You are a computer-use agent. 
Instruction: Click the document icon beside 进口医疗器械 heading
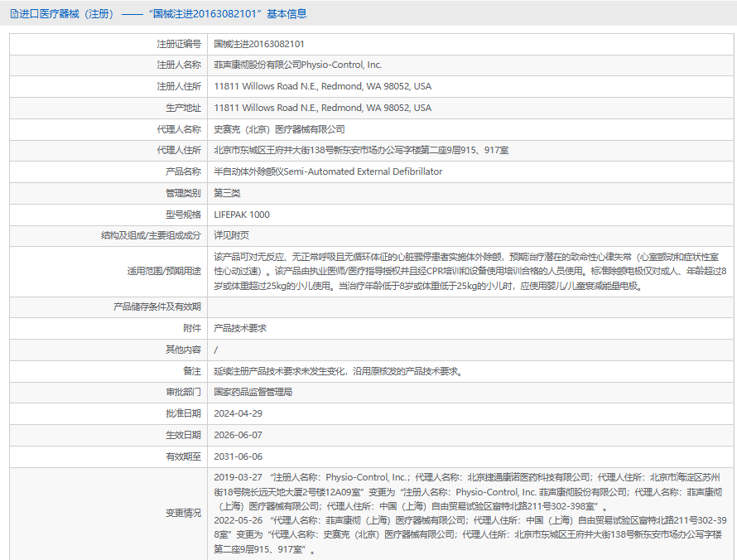[14, 14]
